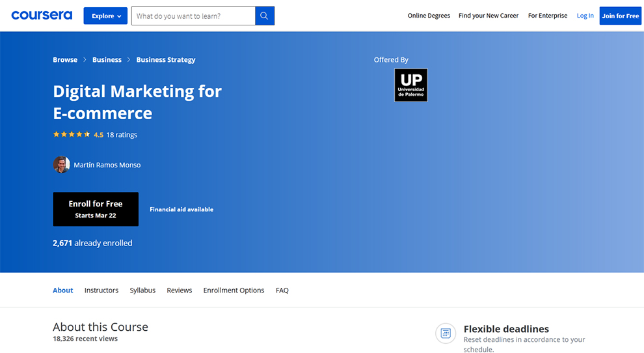644x353 pixels.
Task: Click the Join for Free button
Action: click(620, 16)
